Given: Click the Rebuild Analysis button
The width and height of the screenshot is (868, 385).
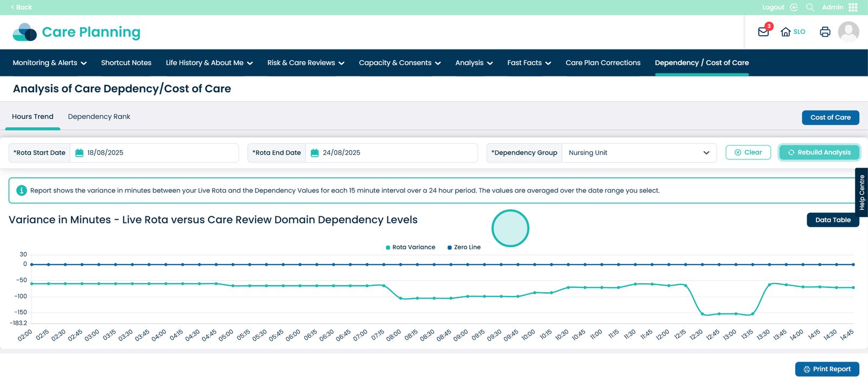Looking at the screenshot, I should 819,153.
